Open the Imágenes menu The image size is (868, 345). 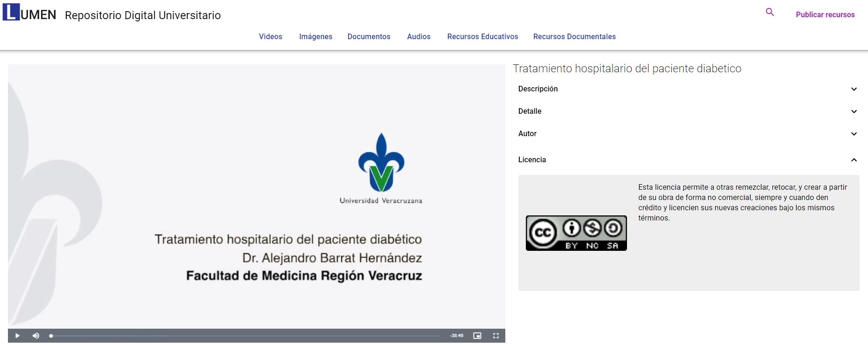coord(316,36)
